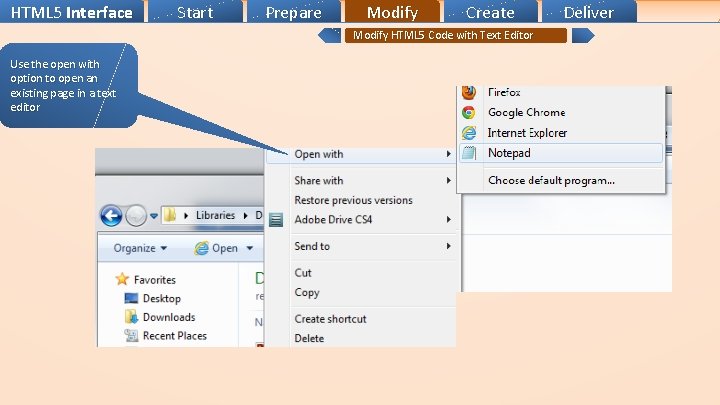The height and width of the screenshot is (405, 720).
Task: Expand the arrow after Libraries in address bar
Action: coord(246,215)
